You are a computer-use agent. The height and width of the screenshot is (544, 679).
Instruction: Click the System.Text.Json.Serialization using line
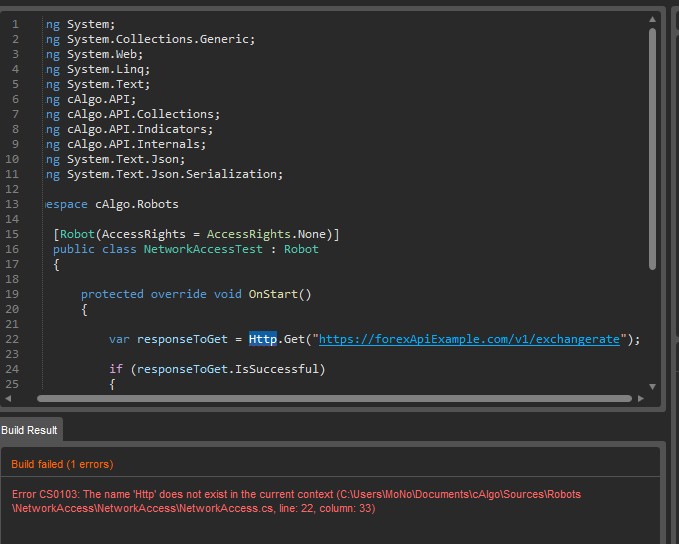tap(165, 174)
